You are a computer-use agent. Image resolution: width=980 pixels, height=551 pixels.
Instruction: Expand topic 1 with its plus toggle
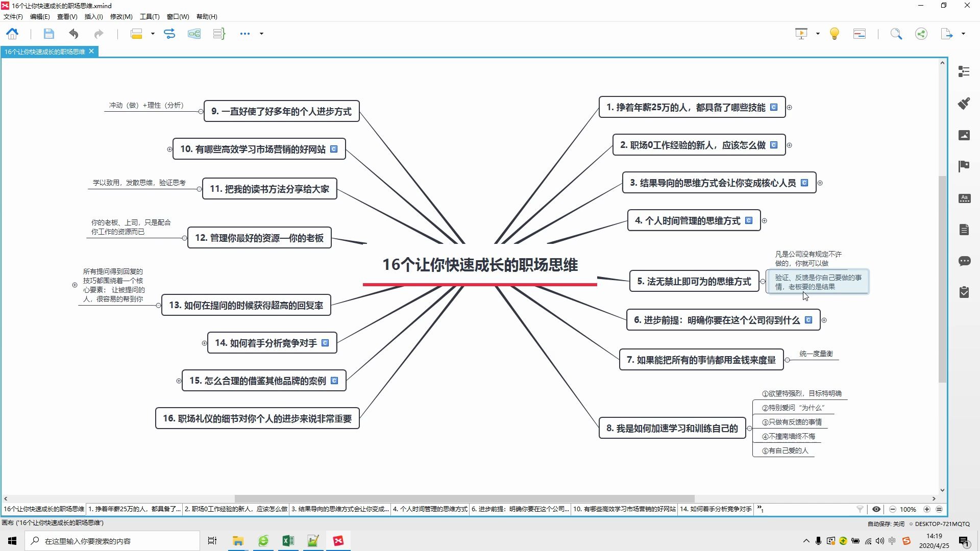[x=790, y=108]
